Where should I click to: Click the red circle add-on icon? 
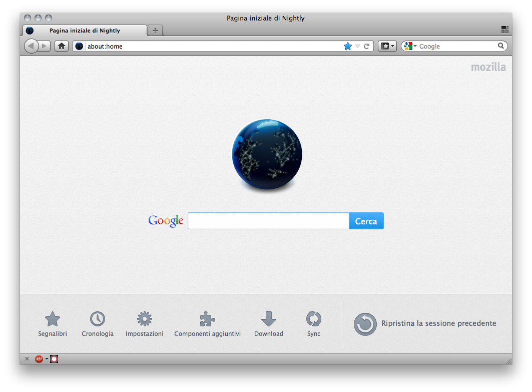tap(54, 359)
